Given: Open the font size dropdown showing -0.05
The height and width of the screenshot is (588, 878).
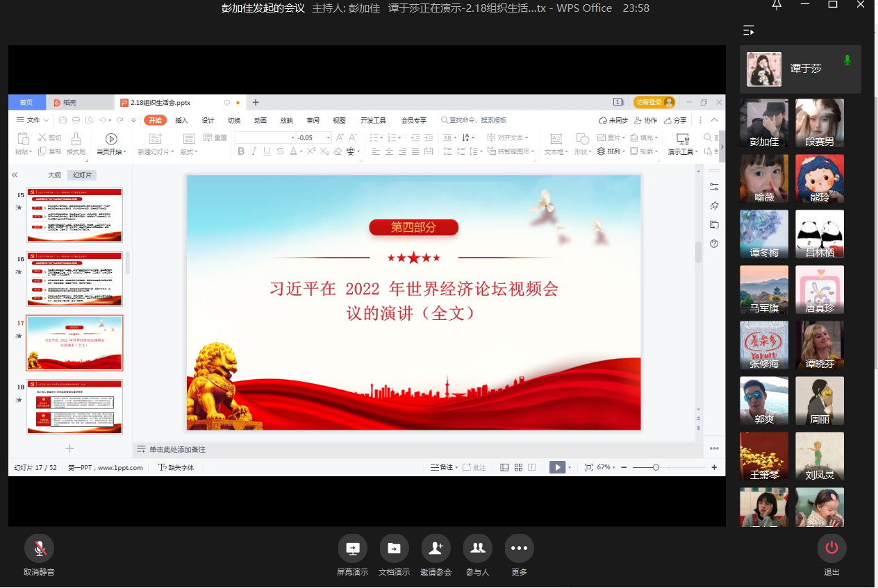Looking at the screenshot, I should pyautogui.click(x=329, y=137).
